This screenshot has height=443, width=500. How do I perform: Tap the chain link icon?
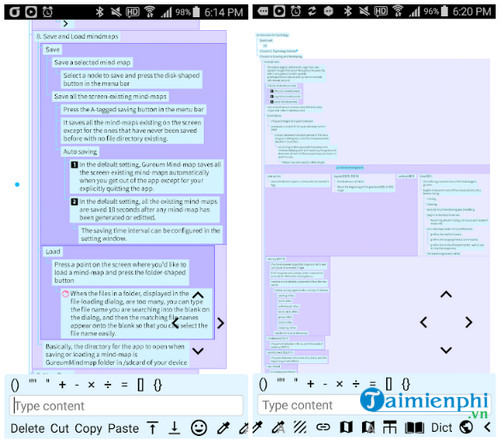click(x=323, y=427)
